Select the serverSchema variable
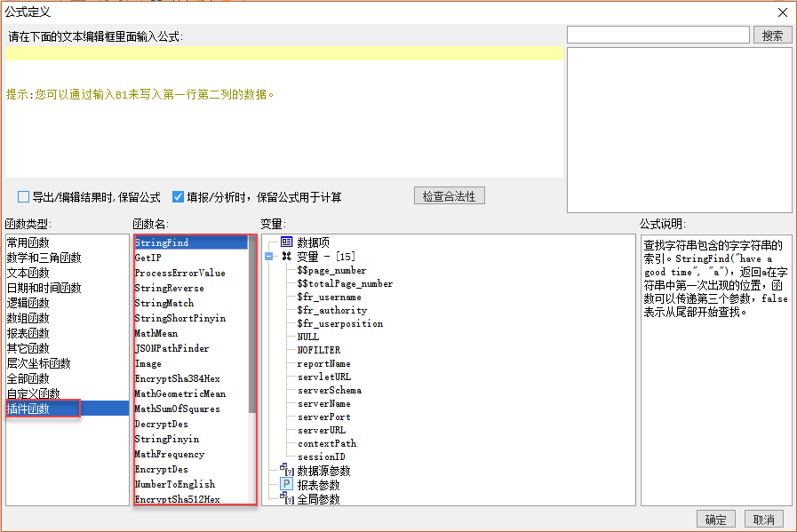Screen dimensions: 797x532 tap(330, 390)
